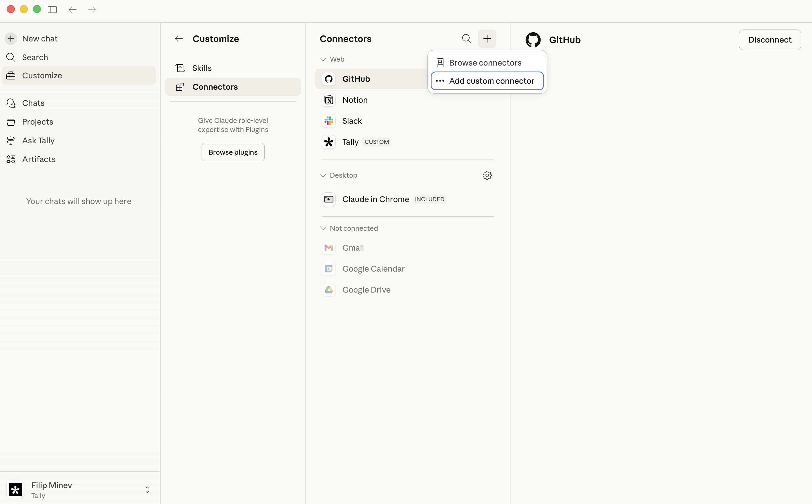The width and height of the screenshot is (812, 504).
Task: Open the Connectors tab in Customize
Action: (x=233, y=87)
